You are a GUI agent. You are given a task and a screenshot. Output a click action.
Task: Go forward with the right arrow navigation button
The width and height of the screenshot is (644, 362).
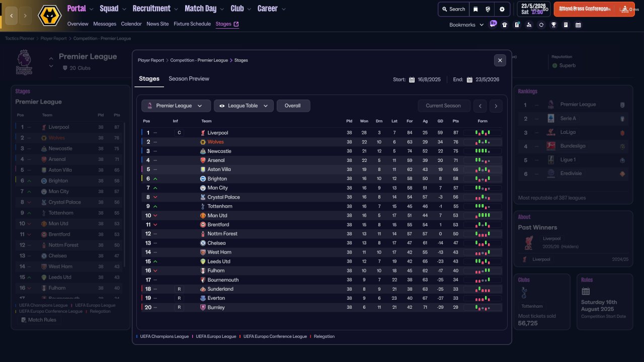(25, 16)
